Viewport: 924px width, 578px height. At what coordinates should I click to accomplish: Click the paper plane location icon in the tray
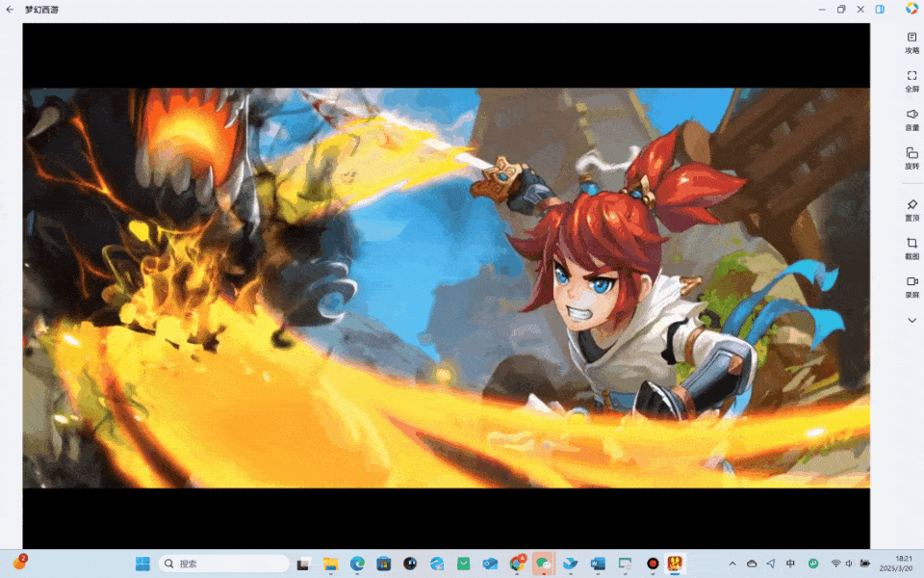pyautogui.click(x=770, y=564)
